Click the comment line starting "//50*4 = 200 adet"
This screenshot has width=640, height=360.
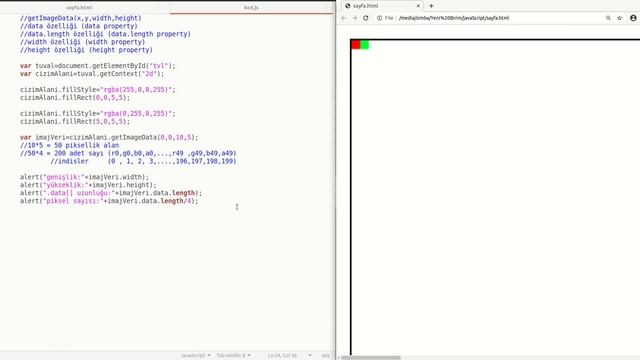[x=128, y=153]
